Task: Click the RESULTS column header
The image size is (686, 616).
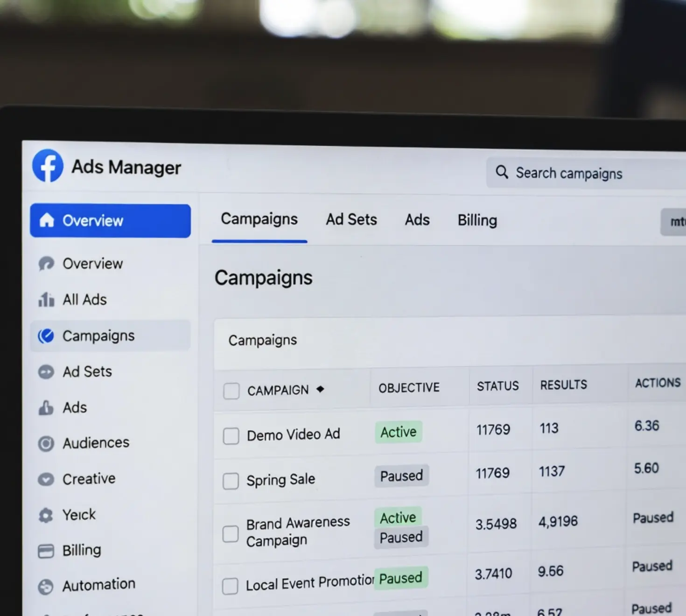Action: point(564,385)
